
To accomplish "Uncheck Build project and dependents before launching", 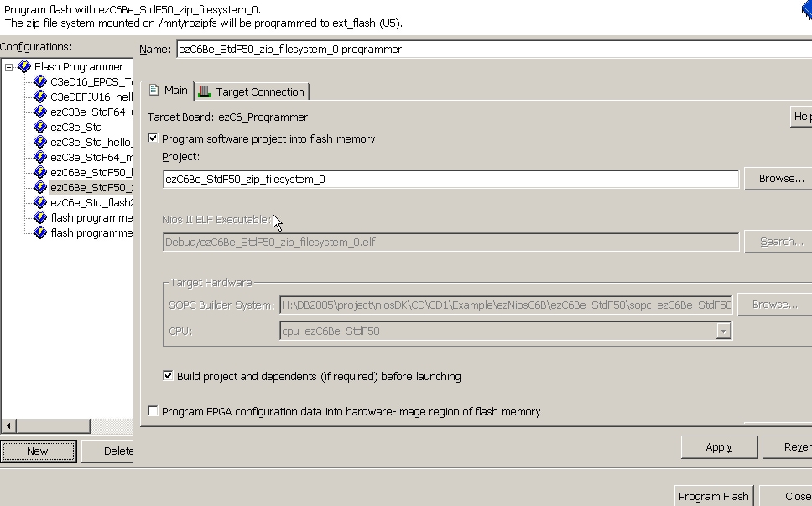I will click(168, 376).
